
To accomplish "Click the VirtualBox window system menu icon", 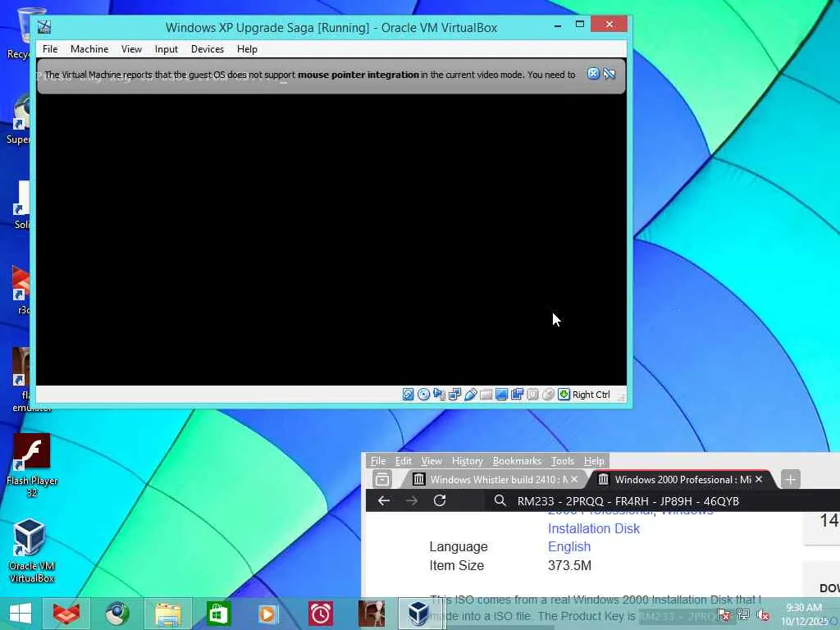I will (x=44, y=27).
